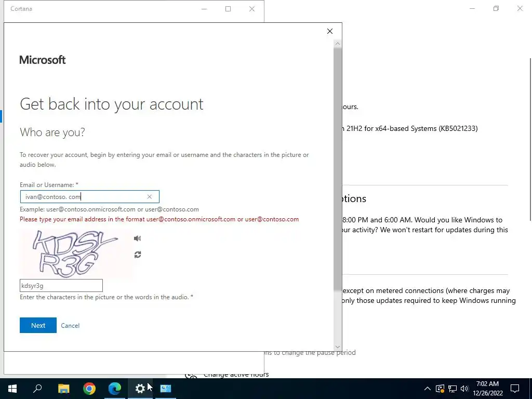Open the security warning tray icon

click(x=440, y=389)
